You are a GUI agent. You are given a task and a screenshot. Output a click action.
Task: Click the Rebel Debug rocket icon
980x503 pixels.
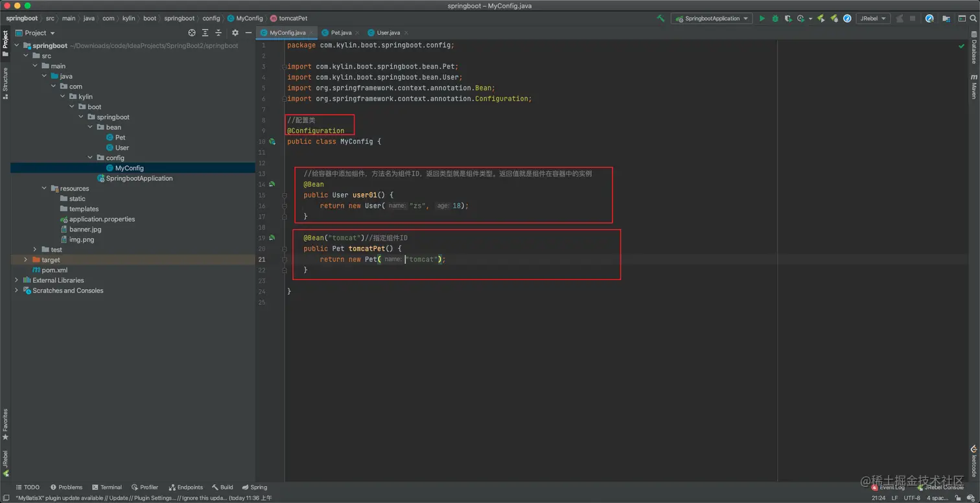click(x=834, y=19)
